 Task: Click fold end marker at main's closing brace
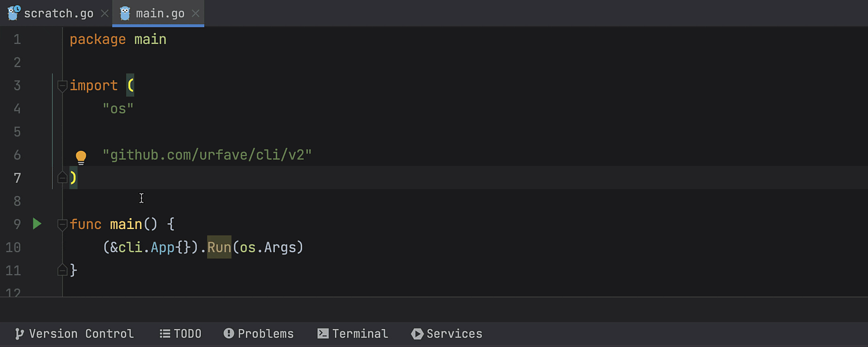[x=62, y=270]
